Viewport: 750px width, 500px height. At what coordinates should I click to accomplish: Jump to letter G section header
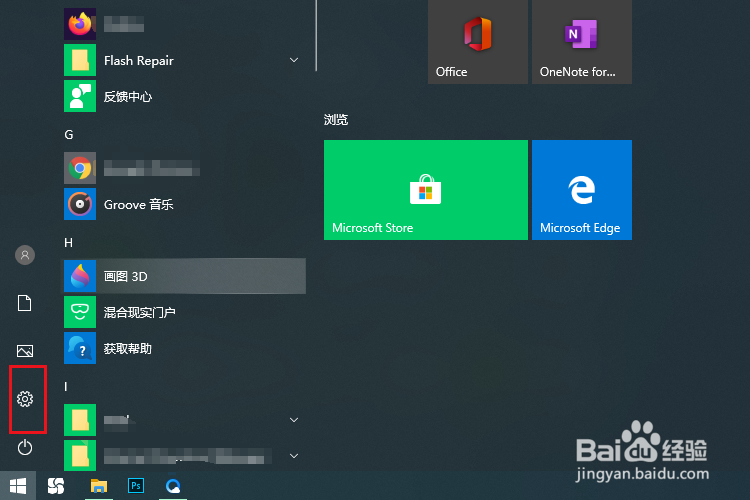pyautogui.click(x=69, y=135)
